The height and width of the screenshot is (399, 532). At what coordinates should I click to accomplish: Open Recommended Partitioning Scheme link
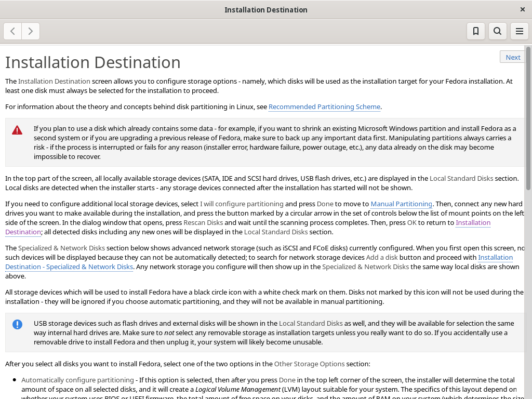[x=324, y=107]
